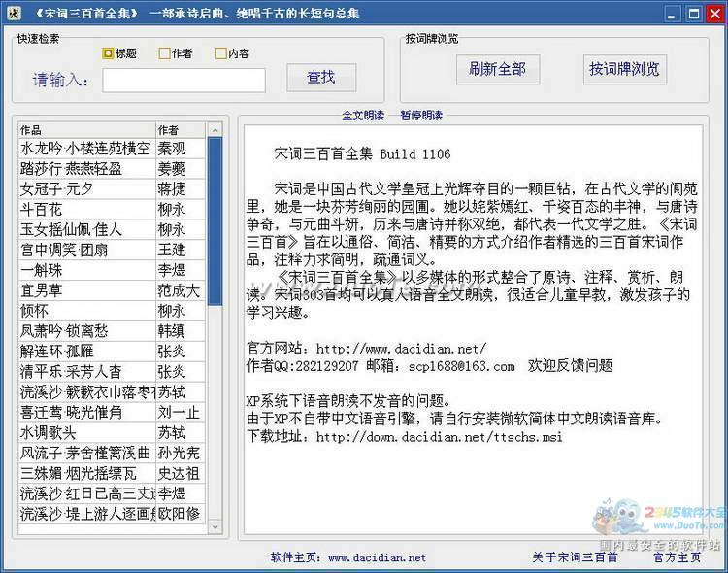Focus the 请输入 search input field
Image resolution: width=728 pixels, height=573 pixels.
coord(183,81)
